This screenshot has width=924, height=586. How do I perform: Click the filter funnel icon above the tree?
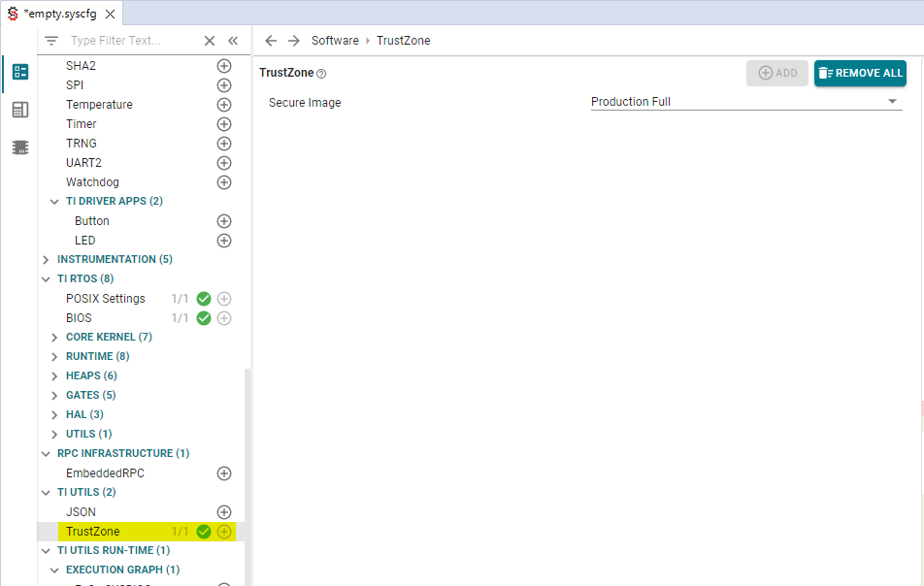point(50,40)
